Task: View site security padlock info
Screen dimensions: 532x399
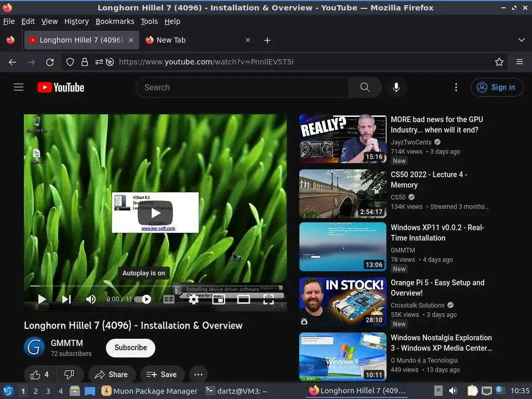Action: (x=85, y=62)
